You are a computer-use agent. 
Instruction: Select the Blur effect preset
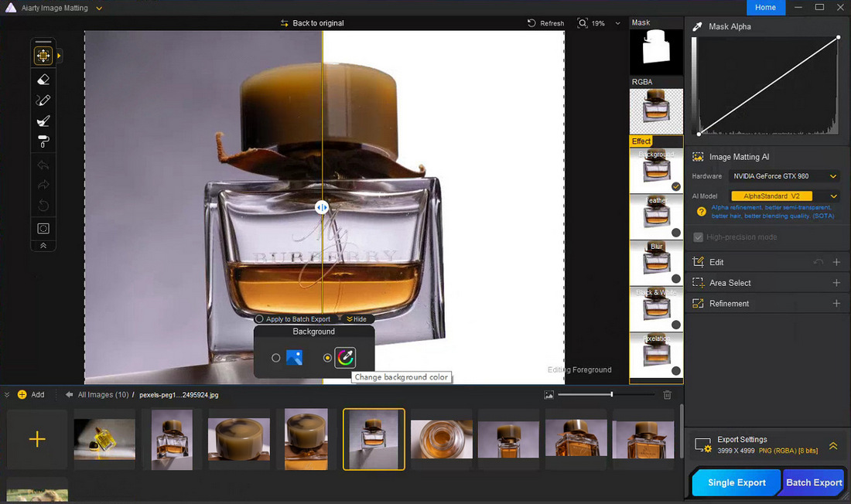[x=656, y=263]
